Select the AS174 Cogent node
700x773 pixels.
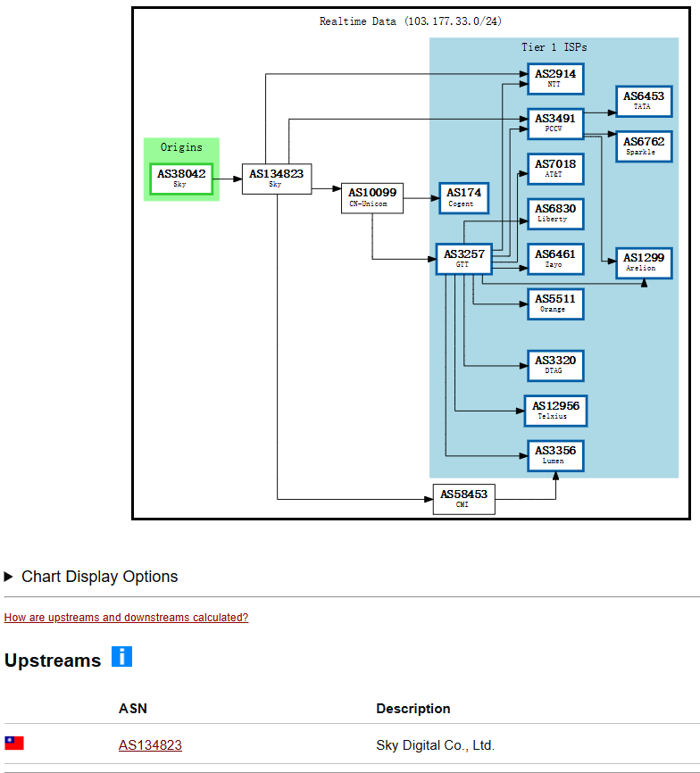pyautogui.click(x=464, y=198)
